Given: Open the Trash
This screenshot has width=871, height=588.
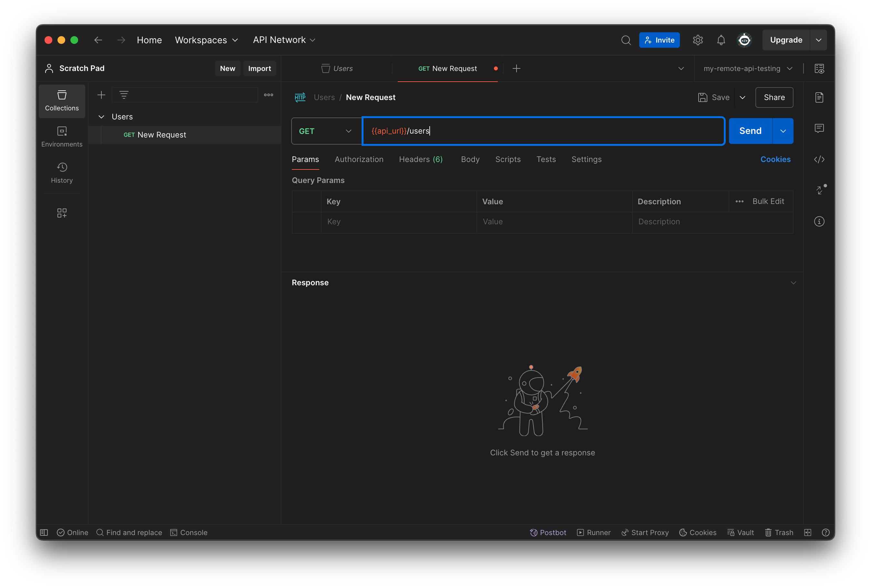Looking at the screenshot, I should pos(779,532).
